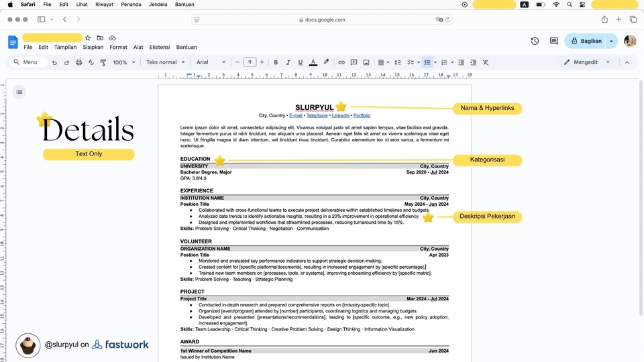Insert an image using the toolbar icon
644x362 pixels.
[x=366, y=62]
